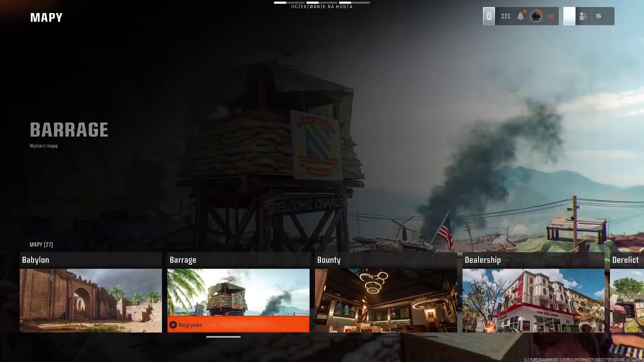
Task: Open the notifications bell icon
Action: [521, 16]
